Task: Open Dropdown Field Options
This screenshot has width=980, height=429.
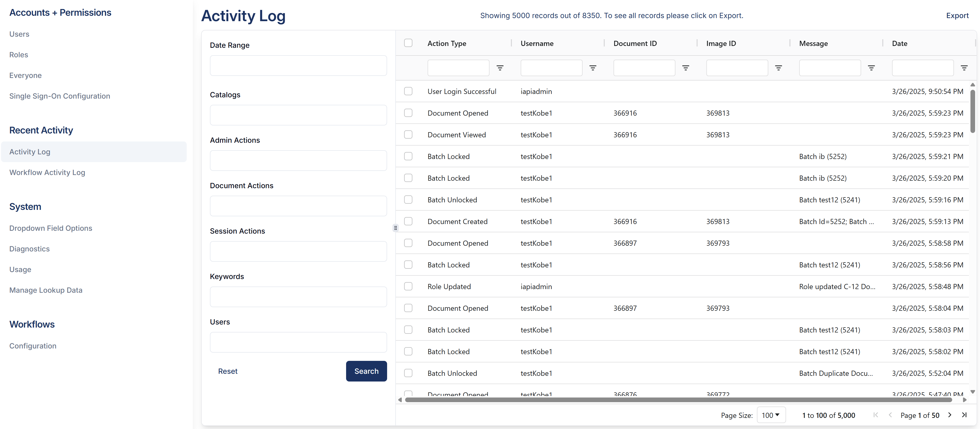Action: point(51,228)
